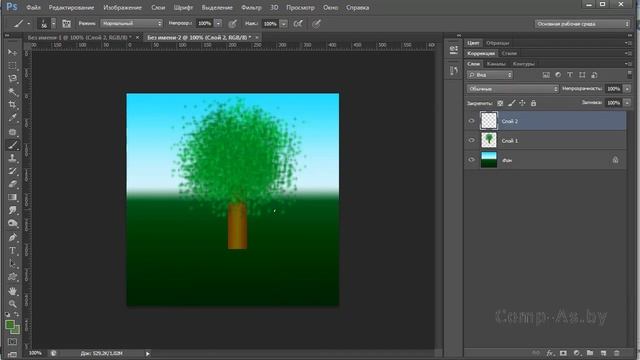Toggle visibility of Слой 2 layer
Viewport: 640px width, 360px height.
pos(471,121)
